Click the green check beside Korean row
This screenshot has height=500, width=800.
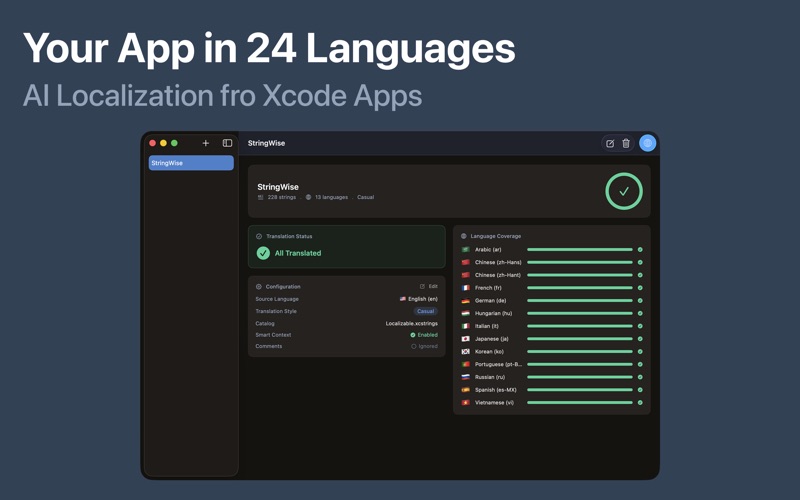tap(640, 352)
